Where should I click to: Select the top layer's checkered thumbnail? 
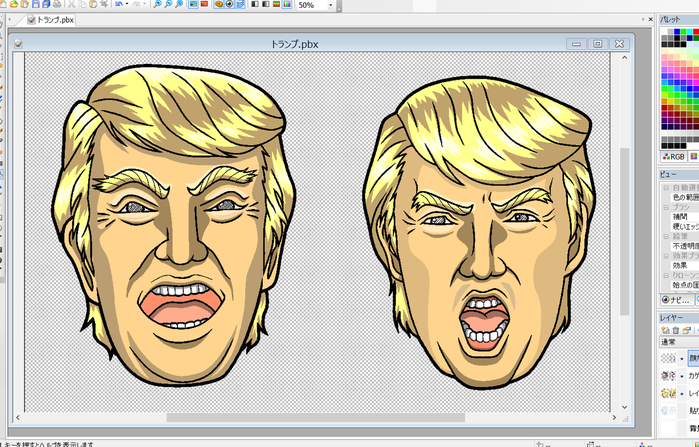click(x=668, y=358)
